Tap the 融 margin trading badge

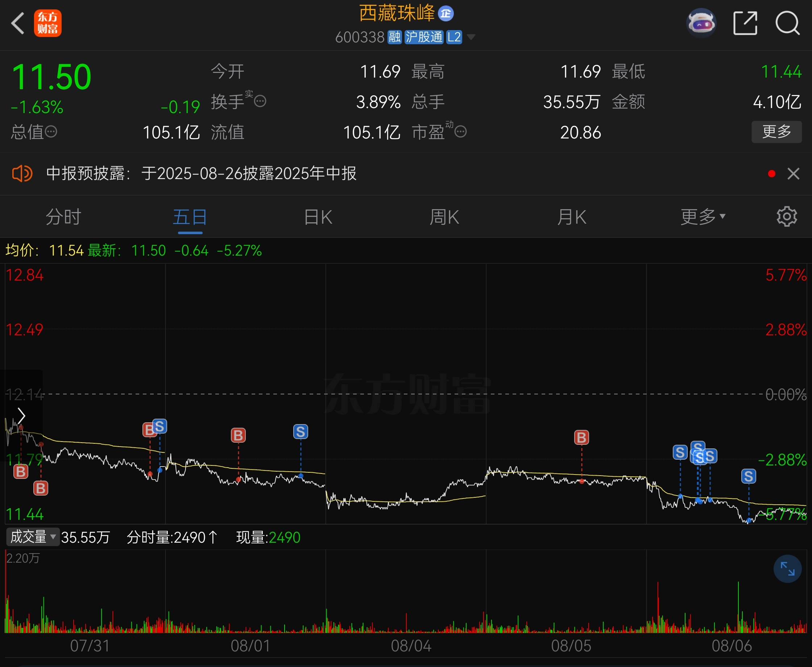click(x=394, y=37)
